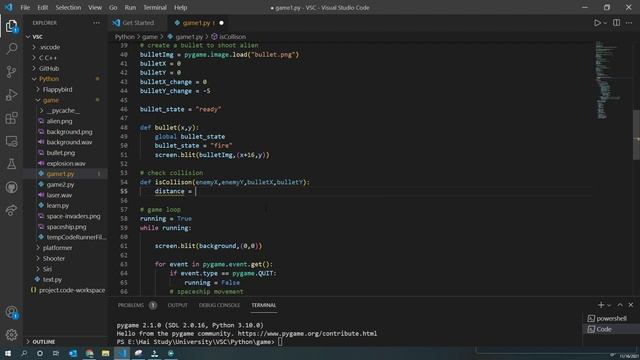Switch to the Get Started tab
This screenshot has width=640, height=360.
click(138, 23)
